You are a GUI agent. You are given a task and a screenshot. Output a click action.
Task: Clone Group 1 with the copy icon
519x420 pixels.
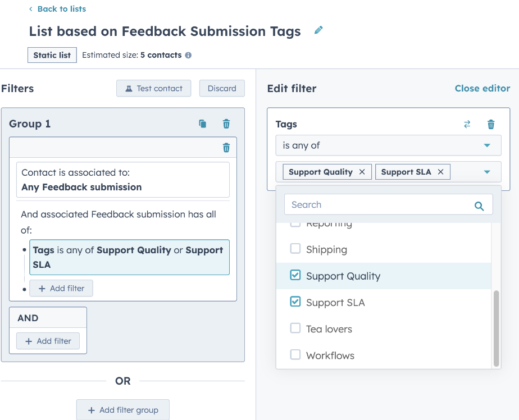(x=203, y=124)
